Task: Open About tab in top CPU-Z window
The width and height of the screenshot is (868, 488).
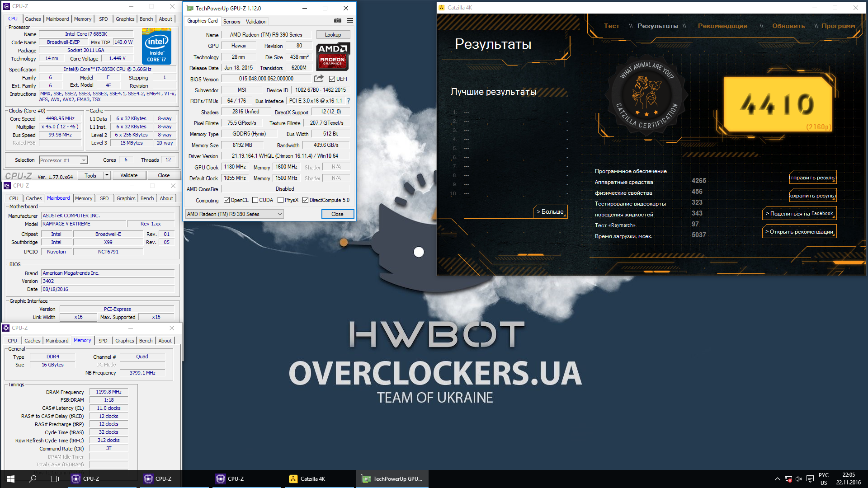Action: pyautogui.click(x=165, y=19)
